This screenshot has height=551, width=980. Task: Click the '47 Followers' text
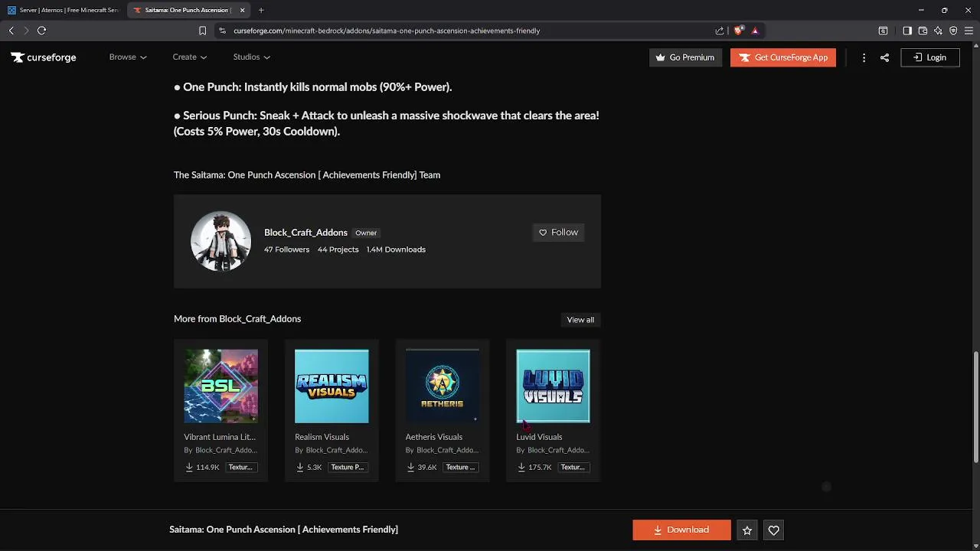click(x=286, y=249)
